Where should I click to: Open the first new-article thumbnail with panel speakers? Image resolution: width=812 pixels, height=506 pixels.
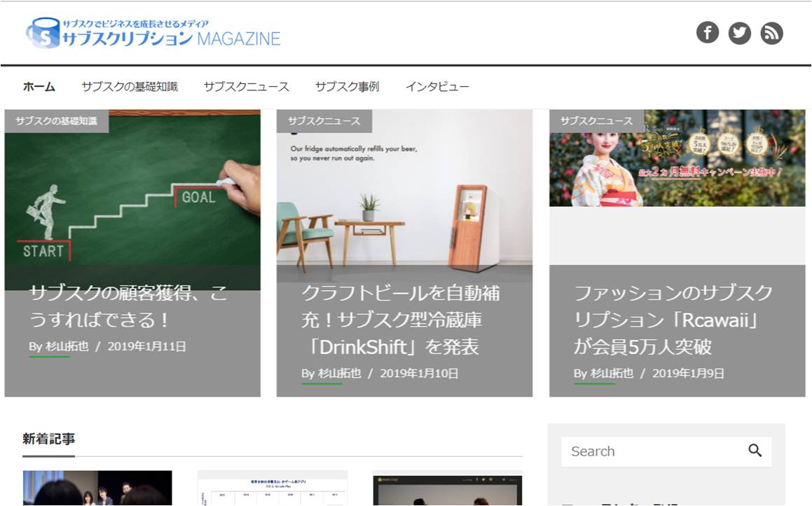coord(97,488)
